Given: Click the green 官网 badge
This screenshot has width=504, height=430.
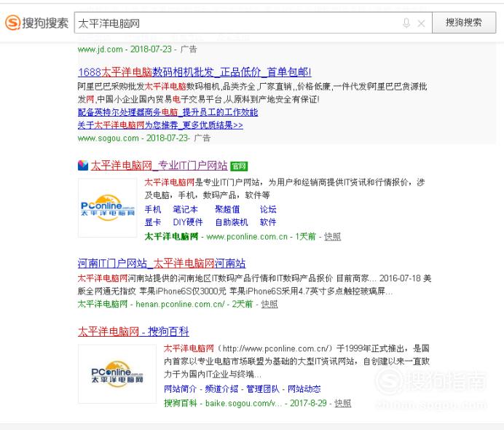Looking at the screenshot, I should click(x=239, y=166).
